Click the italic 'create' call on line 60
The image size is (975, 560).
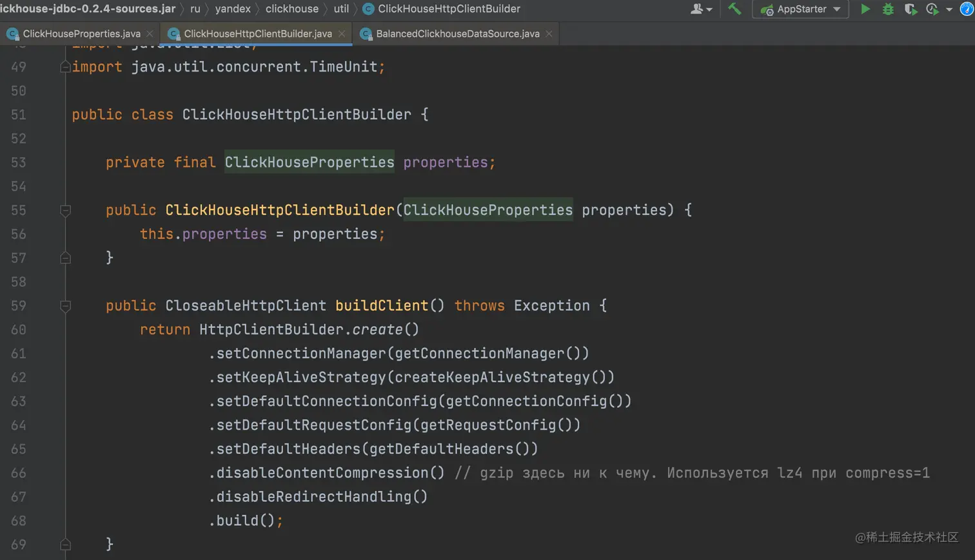click(x=377, y=330)
